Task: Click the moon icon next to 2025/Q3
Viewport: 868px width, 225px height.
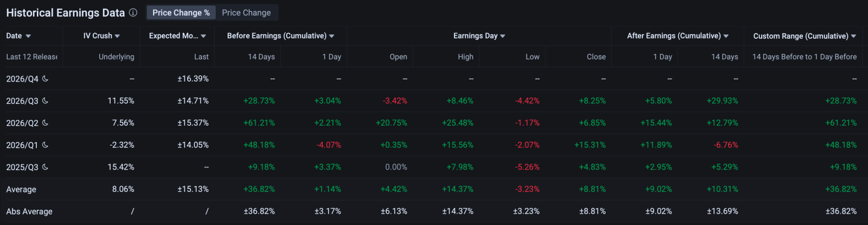Action: click(45, 167)
